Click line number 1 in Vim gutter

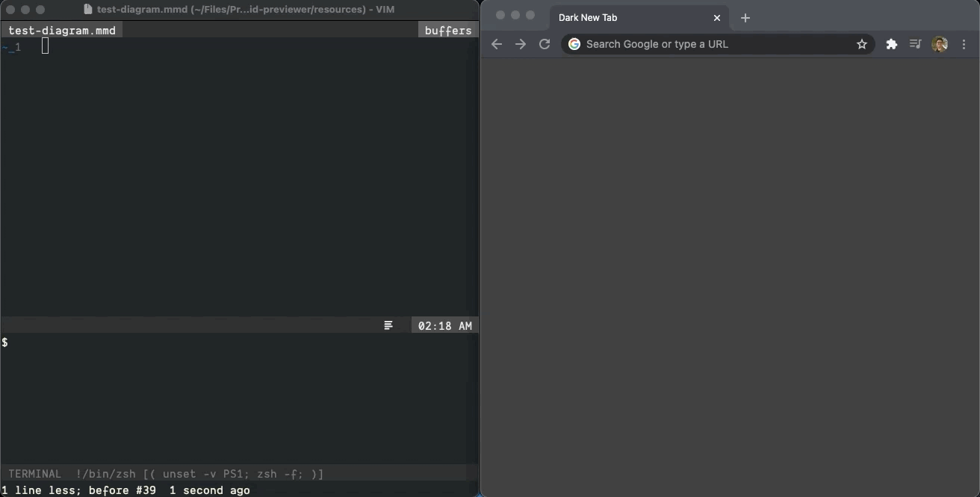coord(18,47)
